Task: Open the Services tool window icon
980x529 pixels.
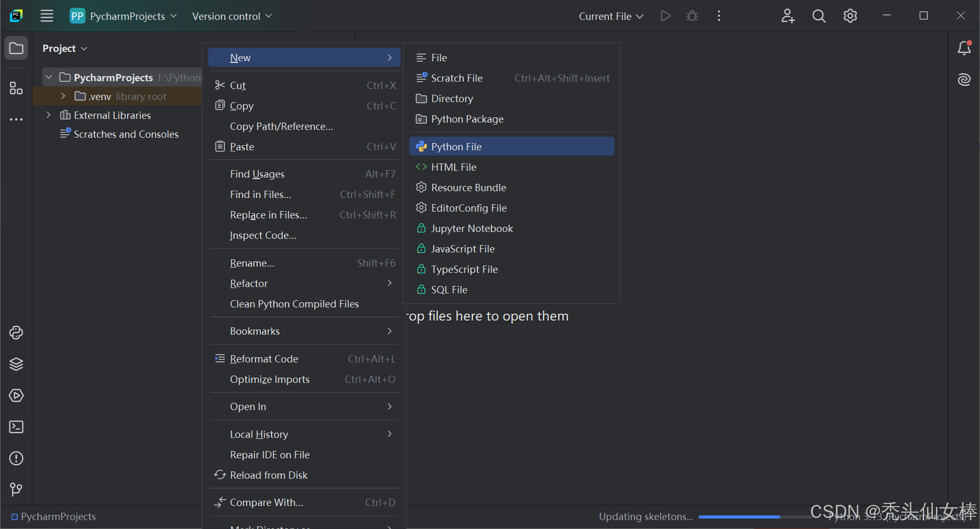Action: coord(16,395)
